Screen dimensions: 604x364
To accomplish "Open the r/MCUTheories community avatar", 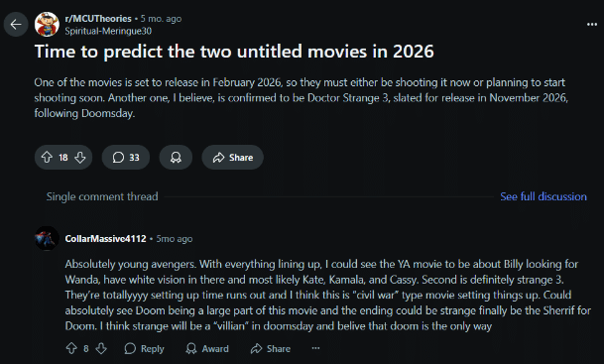I will (47, 24).
